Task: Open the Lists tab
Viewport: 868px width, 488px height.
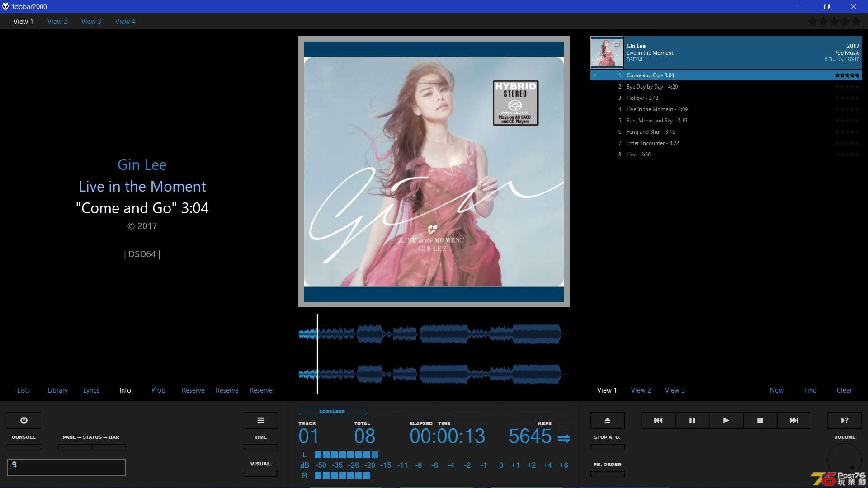Action: [24, 390]
